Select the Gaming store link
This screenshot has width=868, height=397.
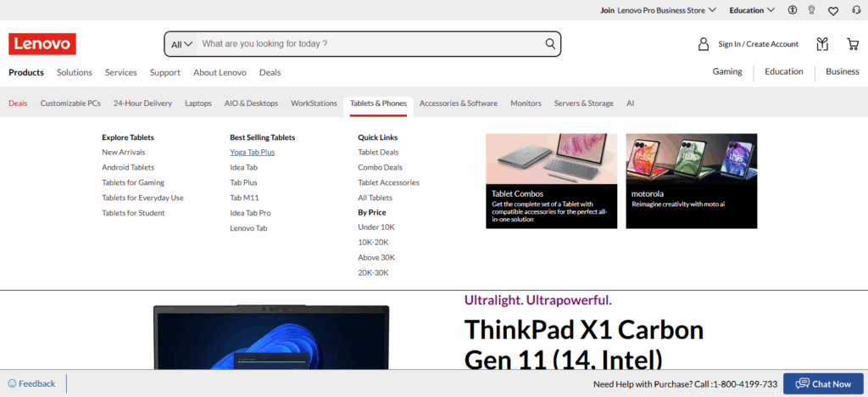(x=727, y=71)
